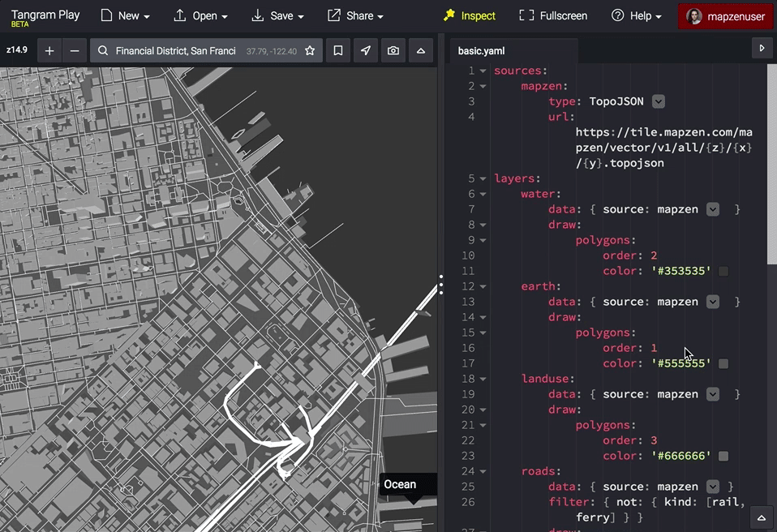Open source dropdown on earth data line
The height and width of the screenshot is (532, 777).
713,302
